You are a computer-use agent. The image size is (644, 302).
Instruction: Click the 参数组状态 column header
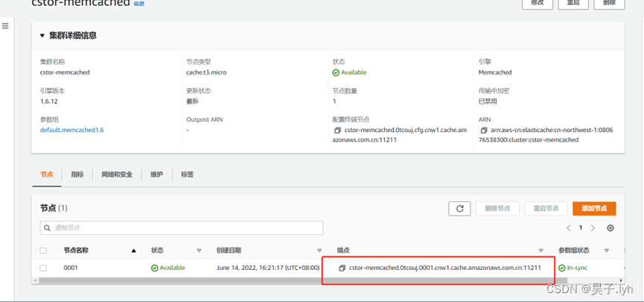tap(574, 250)
